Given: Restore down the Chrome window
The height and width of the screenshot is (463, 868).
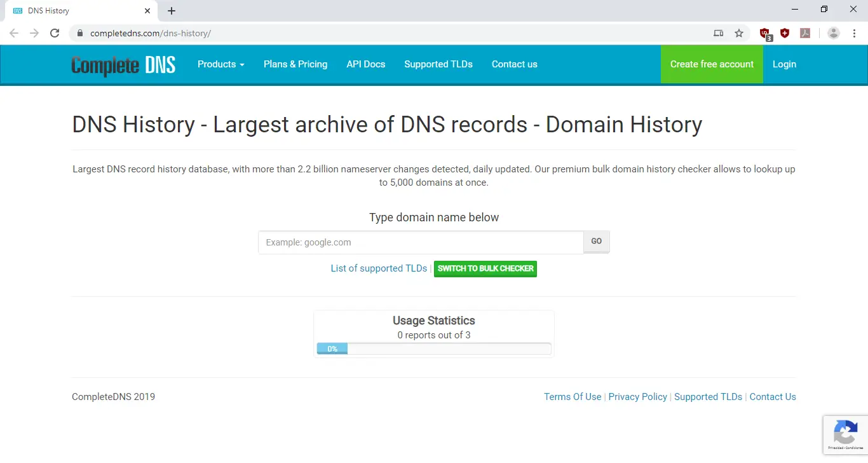Looking at the screenshot, I should point(824,10).
